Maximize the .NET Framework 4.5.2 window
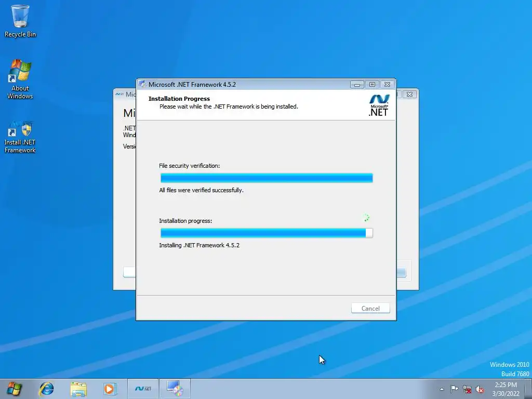Viewport: 532px width, 399px height. point(372,85)
